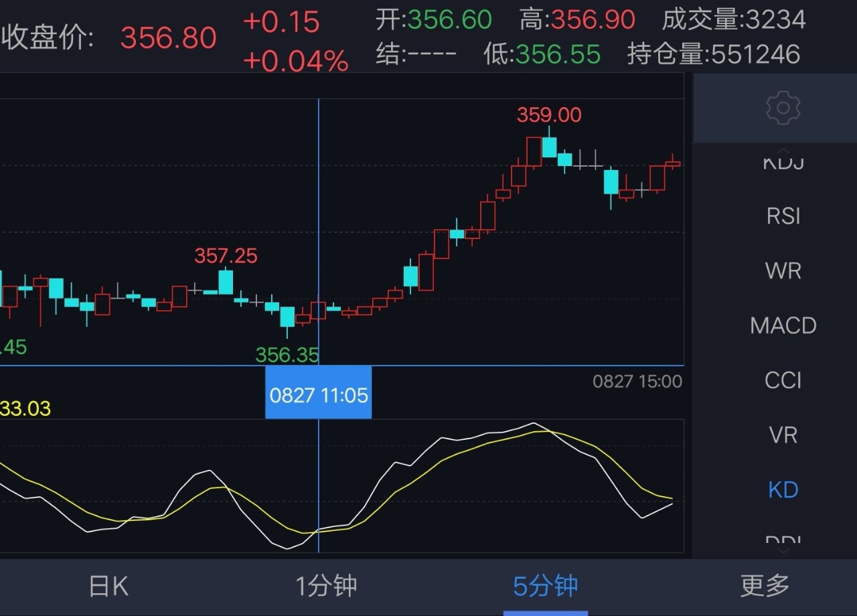
Task: Toggle the currently active KD indicator off
Action: pyautogui.click(x=782, y=489)
